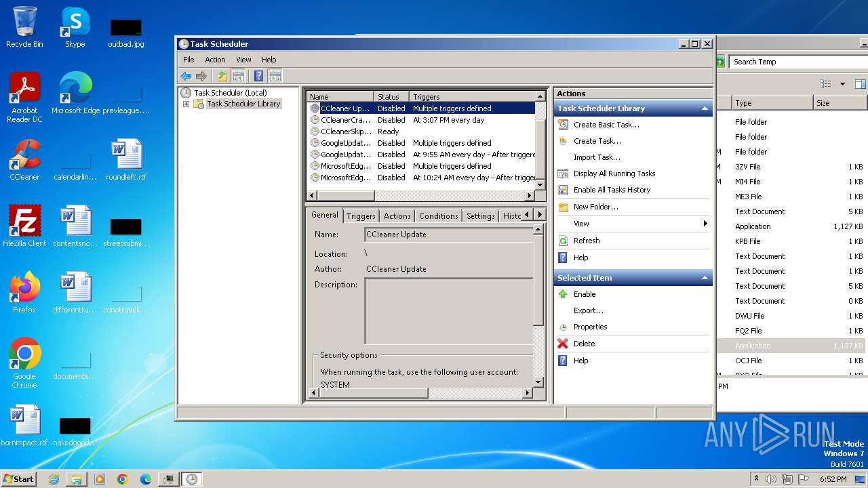Viewport: 868px width, 488px height.
Task: Open Google Chrome from the taskbar
Action: pos(123,479)
